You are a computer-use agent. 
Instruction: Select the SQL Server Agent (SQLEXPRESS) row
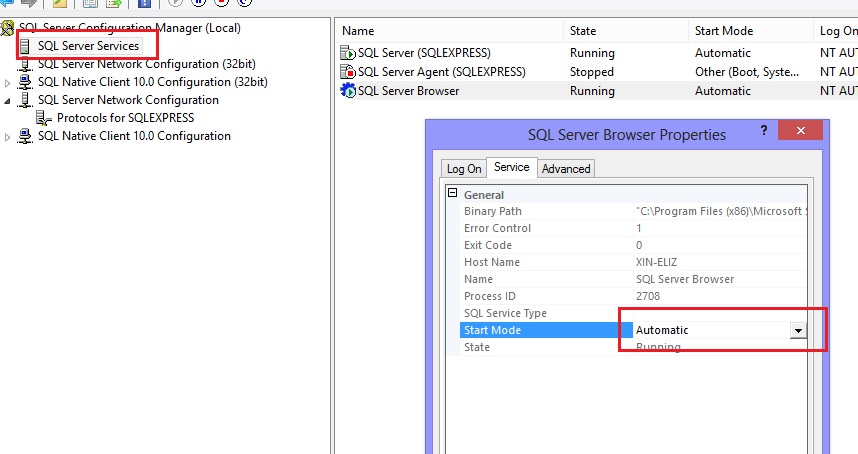click(596, 72)
